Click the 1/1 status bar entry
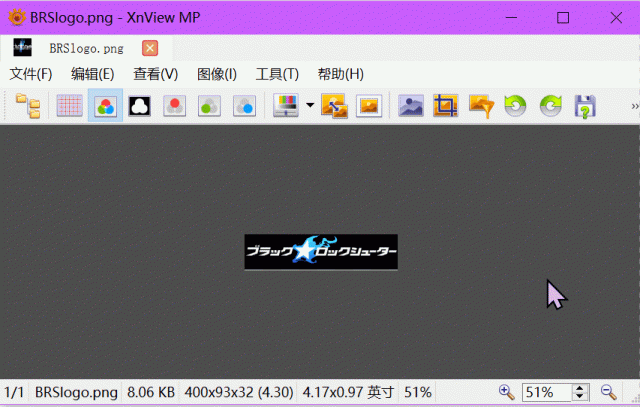This screenshot has width=640, height=407. (x=14, y=392)
